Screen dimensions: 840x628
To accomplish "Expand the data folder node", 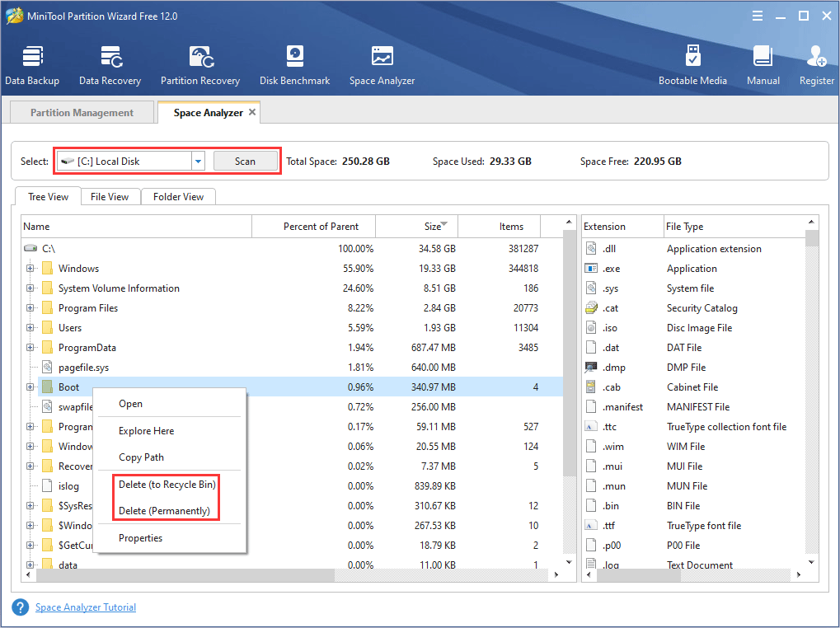I will coord(30,565).
